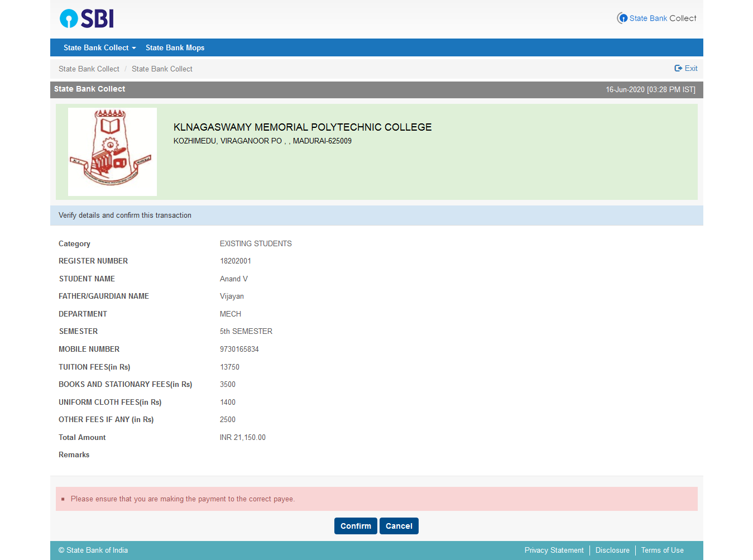
Task: Select the address text KOZHIMEDU, VIRAGANOOR PO
Action: tap(228, 141)
